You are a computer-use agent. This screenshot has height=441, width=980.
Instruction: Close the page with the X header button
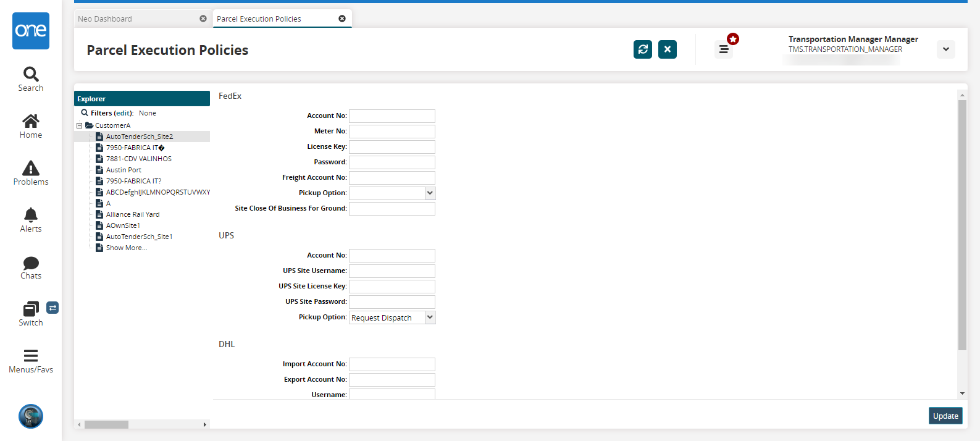pyautogui.click(x=668, y=49)
